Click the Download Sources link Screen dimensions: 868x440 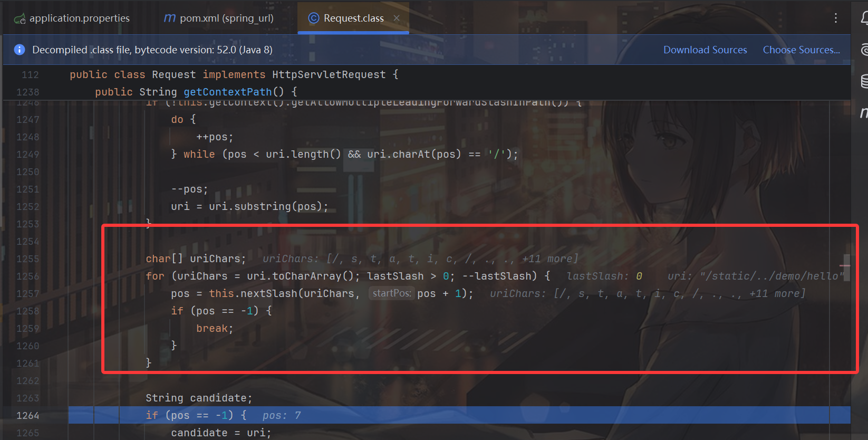705,50
